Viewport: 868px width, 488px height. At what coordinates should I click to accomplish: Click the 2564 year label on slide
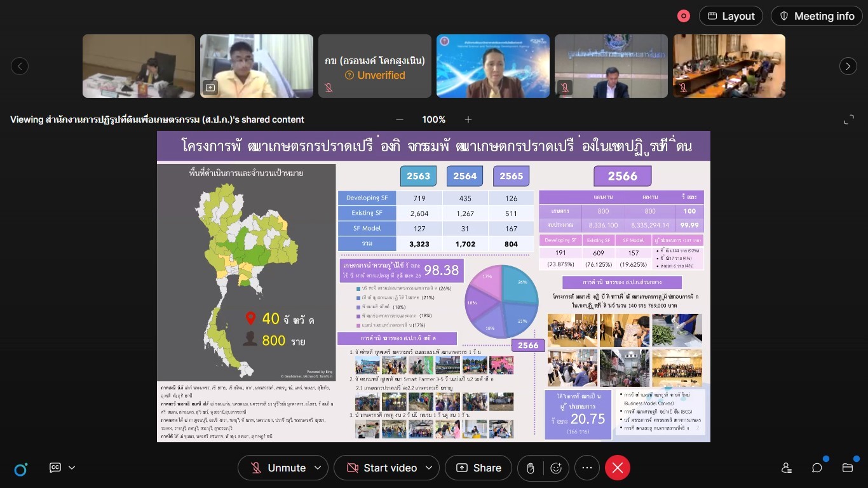click(x=465, y=176)
